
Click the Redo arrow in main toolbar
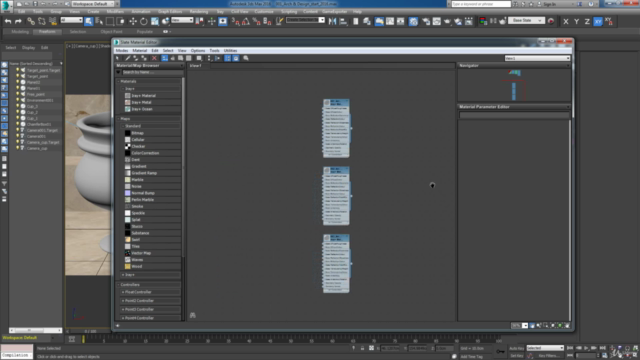pos(18,21)
